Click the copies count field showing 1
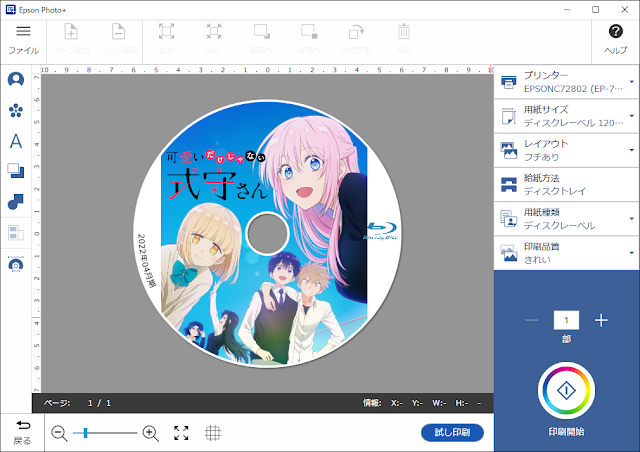The image size is (640, 452). [x=566, y=320]
